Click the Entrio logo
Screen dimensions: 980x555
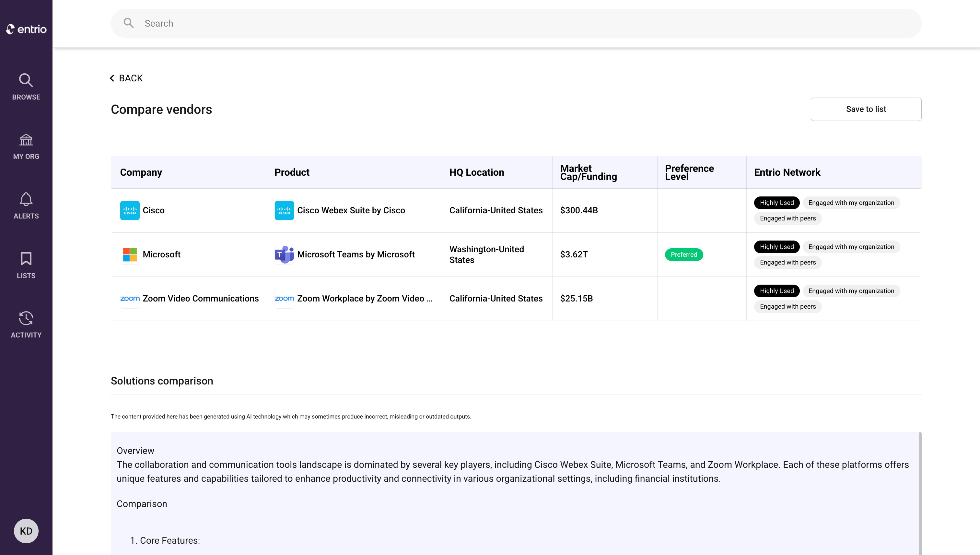point(26,29)
